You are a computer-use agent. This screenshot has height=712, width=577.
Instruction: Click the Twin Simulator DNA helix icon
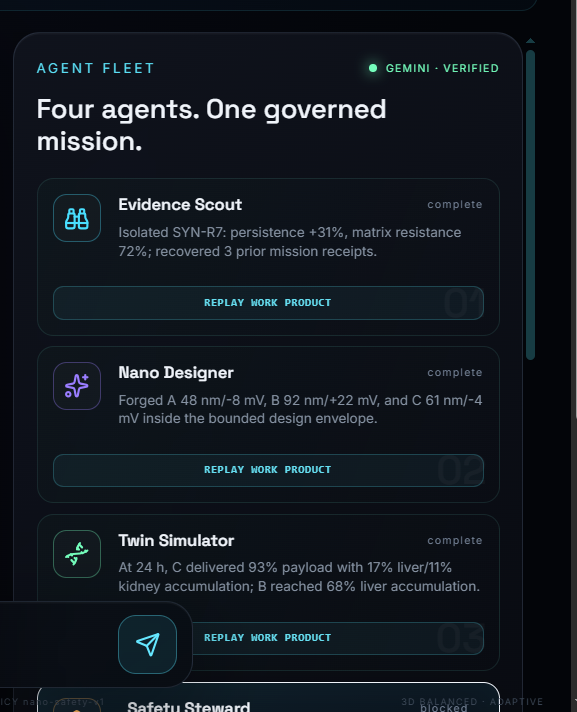pos(77,554)
